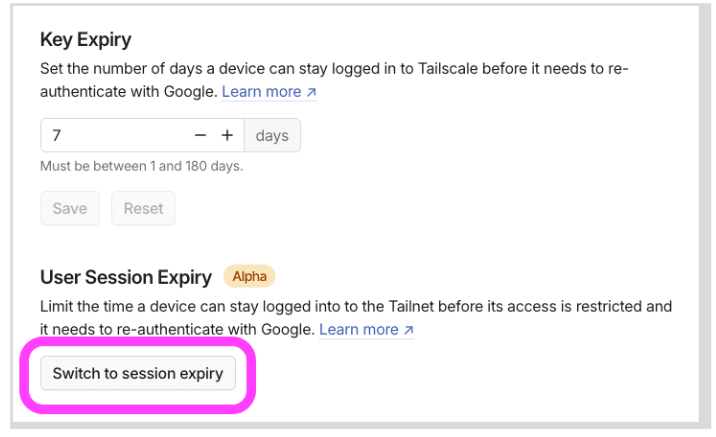This screenshot has width=716, height=437.
Task: Click external-link arrow icon in Key Expiry section
Action: pyautogui.click(x=311, y=92)
